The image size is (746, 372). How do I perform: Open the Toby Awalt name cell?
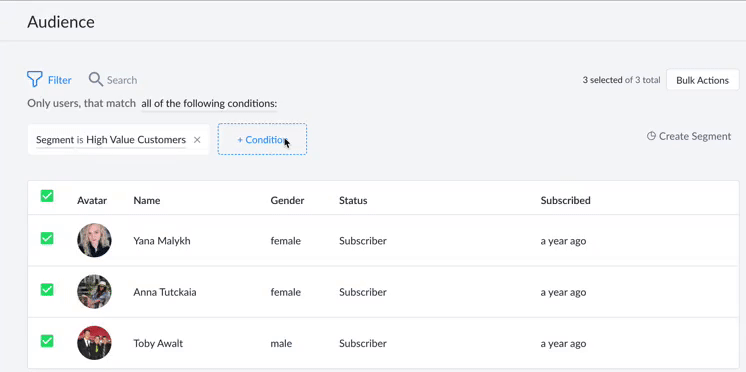point(158,343)
